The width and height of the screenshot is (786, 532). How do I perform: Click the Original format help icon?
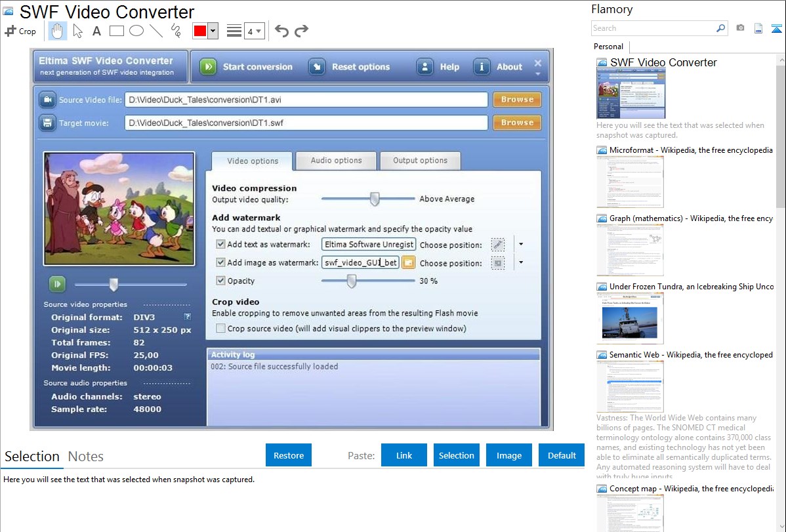click(x=187, y=316)
